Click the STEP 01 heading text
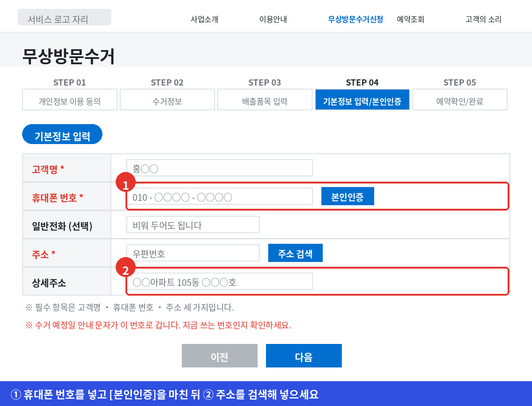532x406 pixels. tap(70, 82)
